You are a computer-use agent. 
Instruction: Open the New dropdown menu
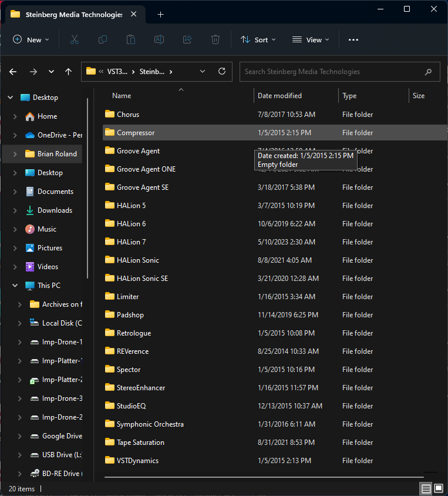31,39
